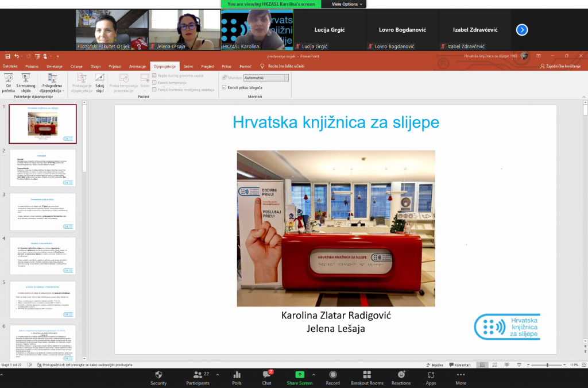This screenshot has width=588, height=388.
Task: Click the start-from-beginning icon in the quick access toolbar
Action: (x=37, y=56)
